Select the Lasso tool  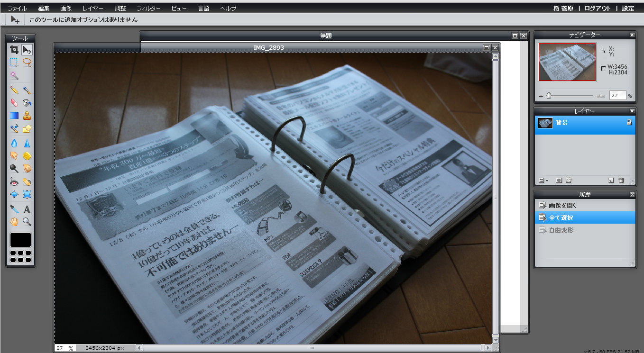[x=27, y=62]
